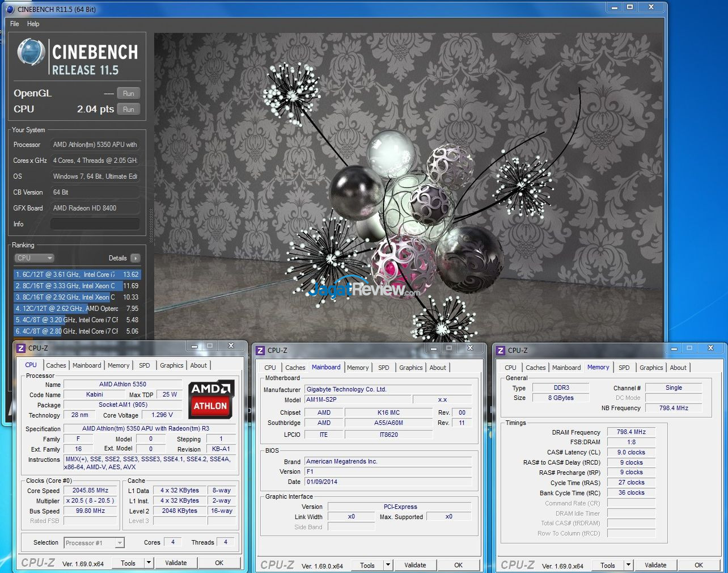This screenshot has height=573, width=728.
Task: Run the CPU benchmark
Action: coord(129,109)
